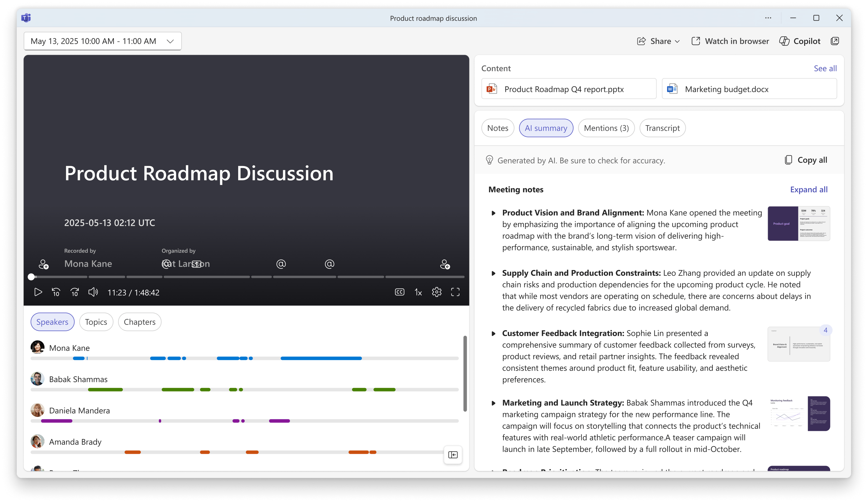The width and height of the screenshot is (868, 503).
Task: Skip back 10 seconds
Action: click(x=56, y=292)
